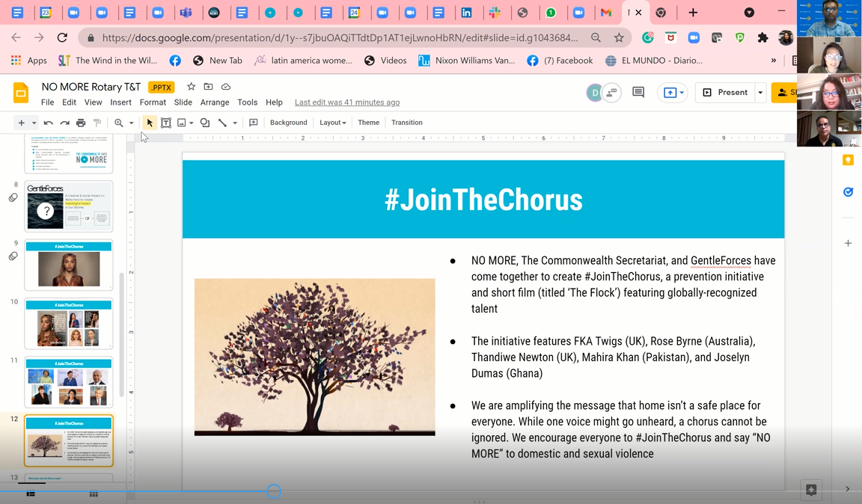Switch to filmstrip view at bottom

31,494
